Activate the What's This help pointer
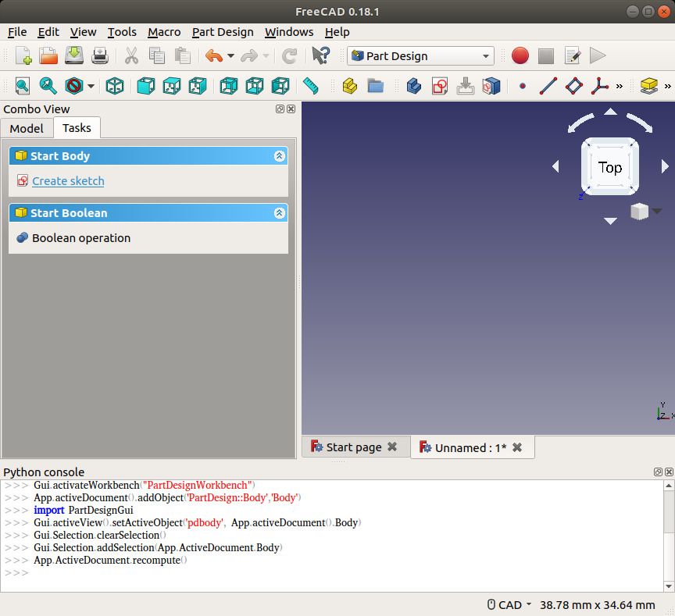 click(x=321, y=56)
